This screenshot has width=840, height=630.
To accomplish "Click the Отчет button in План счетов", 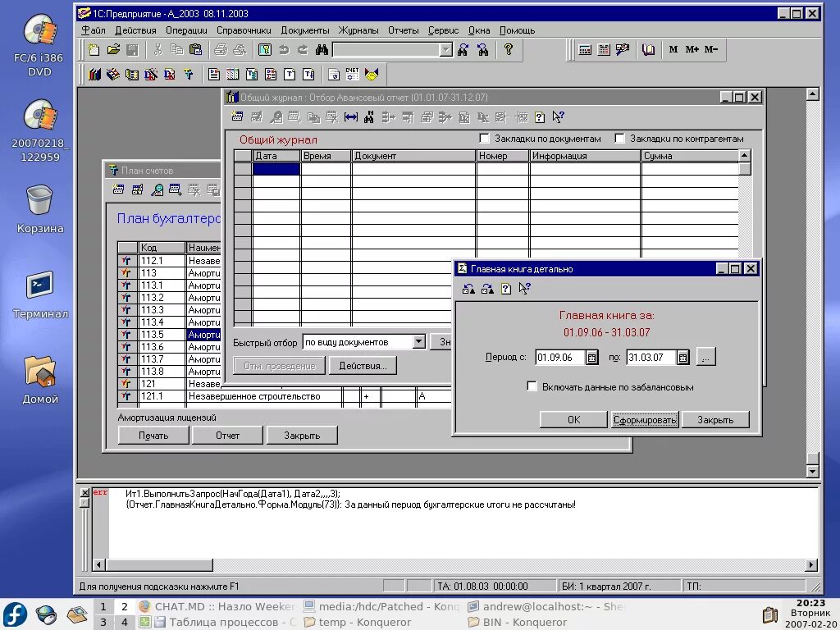I will point(227,436).
